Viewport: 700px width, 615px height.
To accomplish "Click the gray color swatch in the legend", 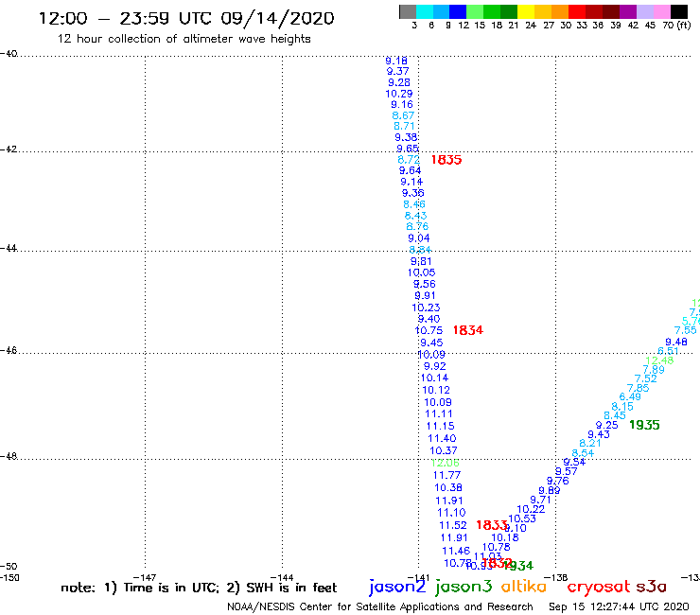I will (408, 11).
